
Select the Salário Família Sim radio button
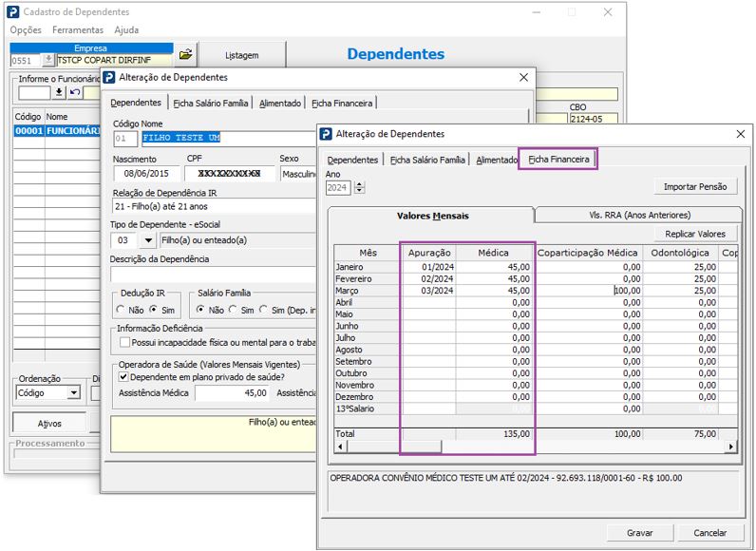(234, 310)
